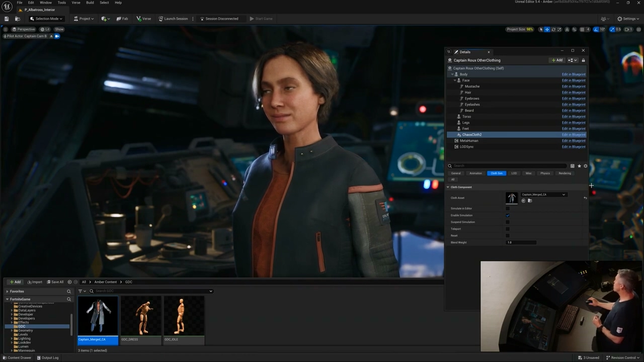Open the add content cube dropdown
This screenshot has width=644, height=362.
105,19
